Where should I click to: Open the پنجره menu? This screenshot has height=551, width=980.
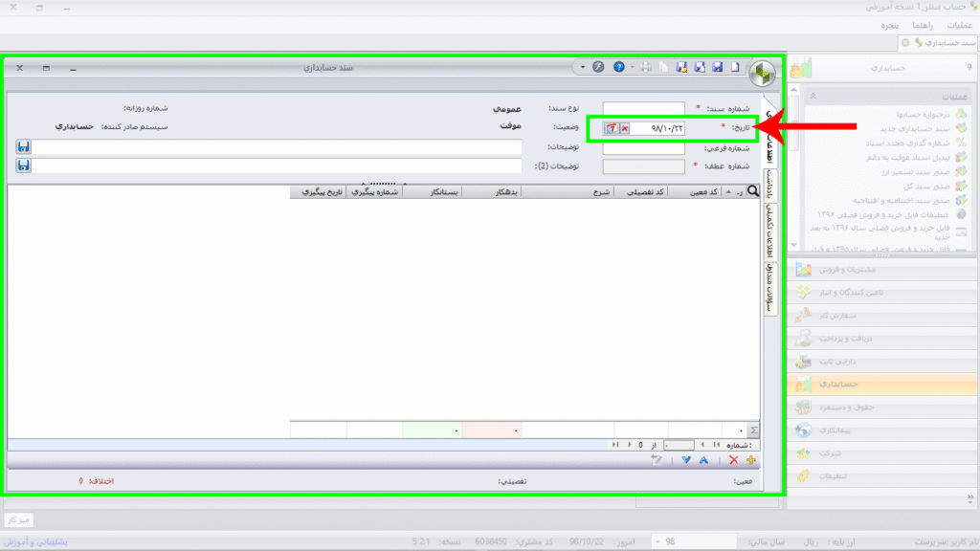[x=889, y=25]
